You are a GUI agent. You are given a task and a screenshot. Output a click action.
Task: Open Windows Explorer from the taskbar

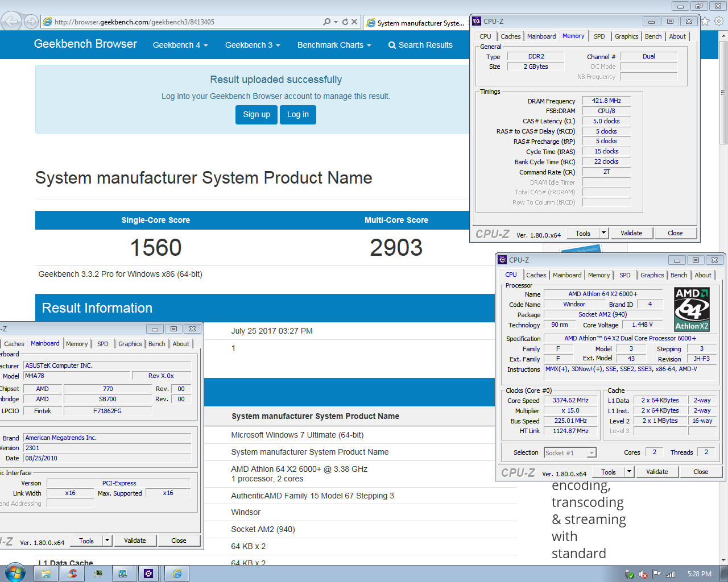pos(45,573)
